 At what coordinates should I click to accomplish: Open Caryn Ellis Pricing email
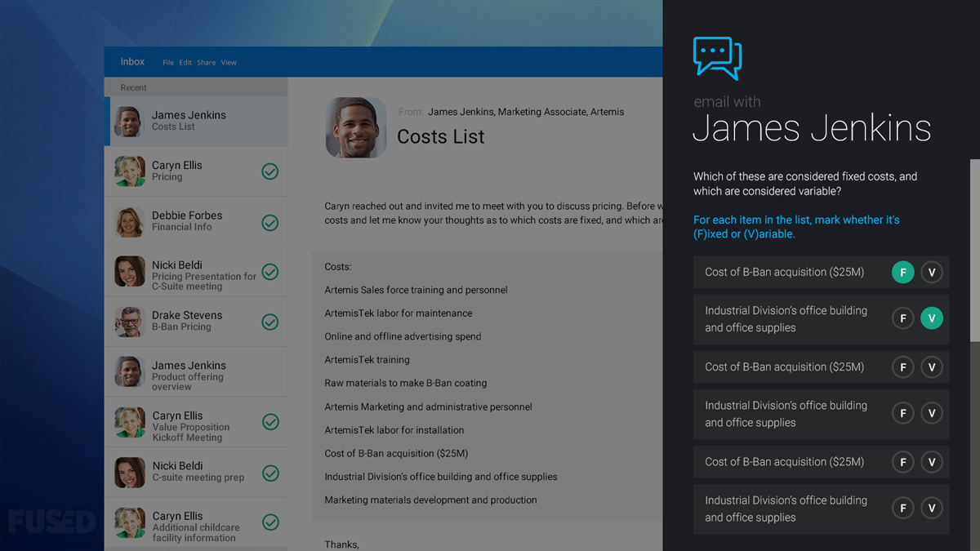(196, 171)
